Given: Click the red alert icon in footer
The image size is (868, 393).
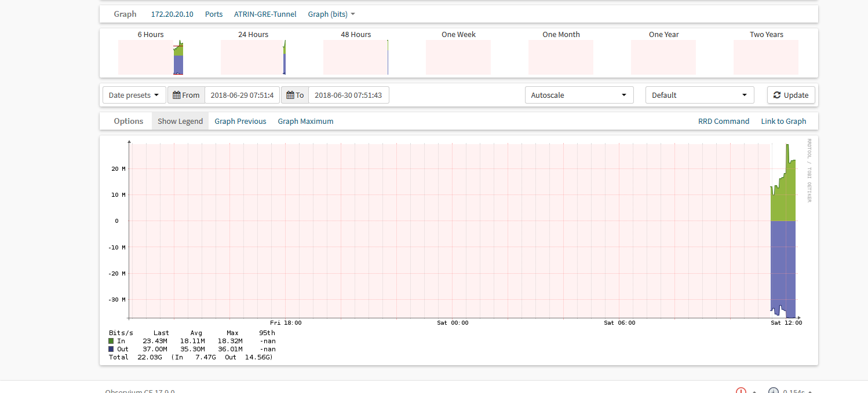Looking at the screenshot, I should [741, 391].
